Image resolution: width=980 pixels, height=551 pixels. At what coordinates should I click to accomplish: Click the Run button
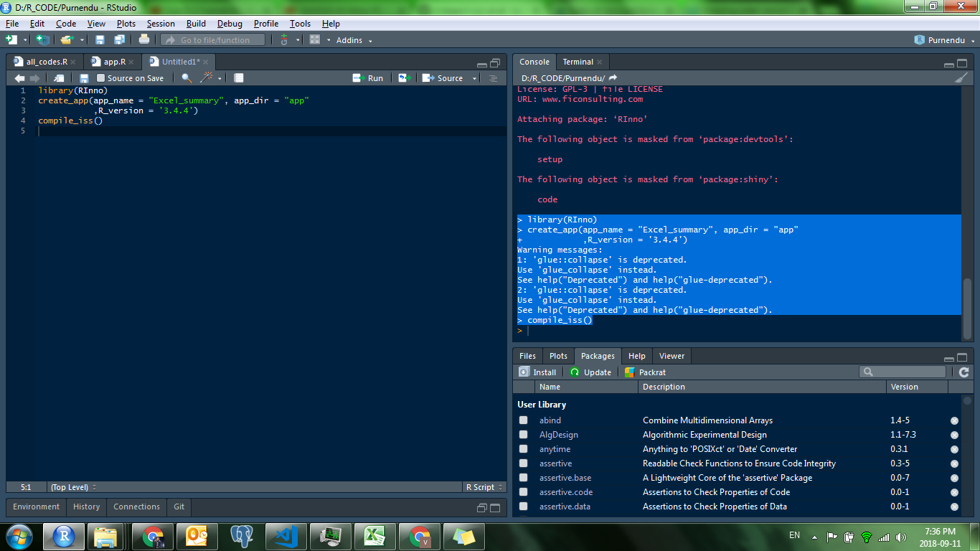point(368,78)
